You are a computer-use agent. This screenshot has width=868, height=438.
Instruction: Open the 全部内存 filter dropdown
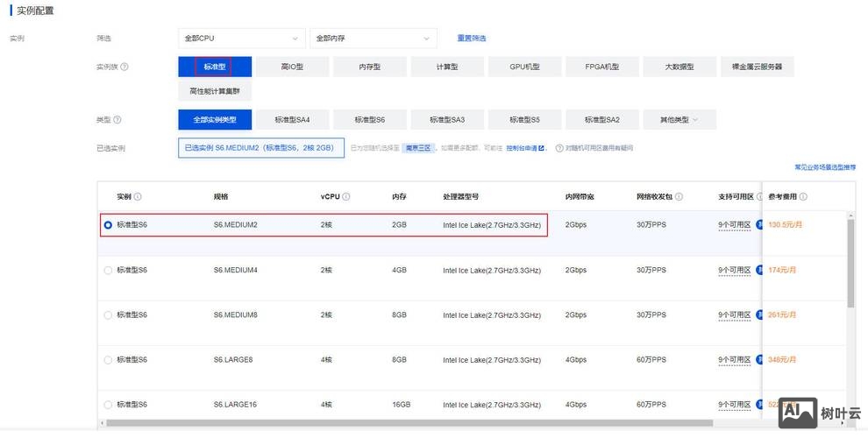pyautogui.click(x=373, y=39)
